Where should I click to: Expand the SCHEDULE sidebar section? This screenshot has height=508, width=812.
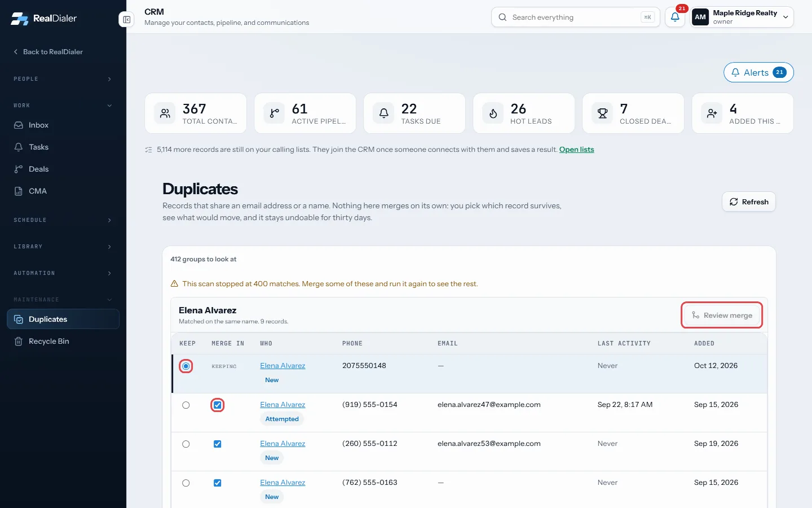[63, 220]
